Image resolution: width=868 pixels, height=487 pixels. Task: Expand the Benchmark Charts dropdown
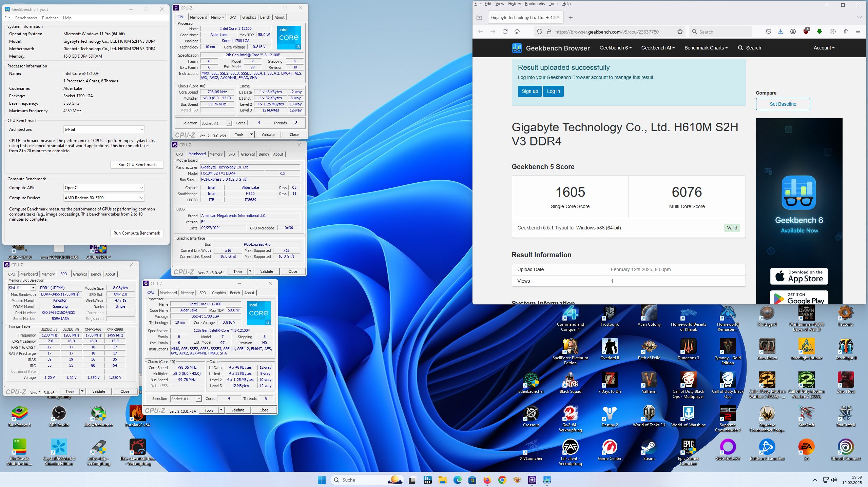point(706,48)
